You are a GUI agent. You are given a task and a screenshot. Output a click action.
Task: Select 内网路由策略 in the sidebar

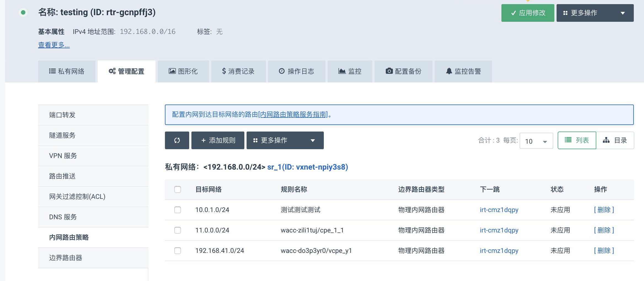coord(93,237)
